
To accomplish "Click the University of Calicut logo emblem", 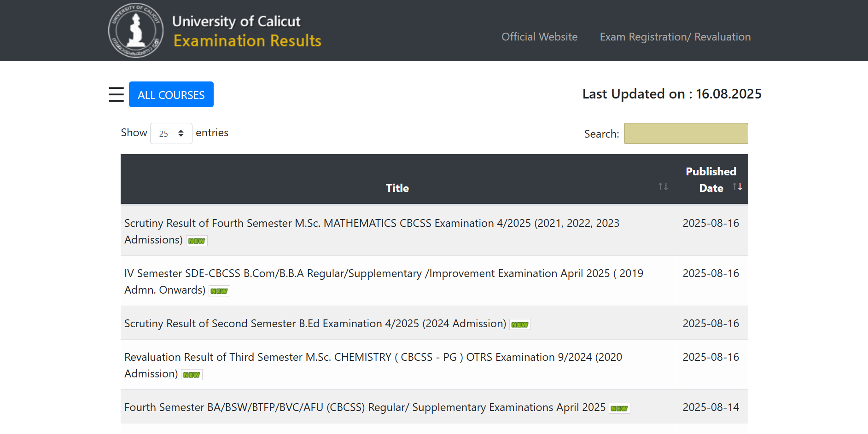I will [136, 30].
